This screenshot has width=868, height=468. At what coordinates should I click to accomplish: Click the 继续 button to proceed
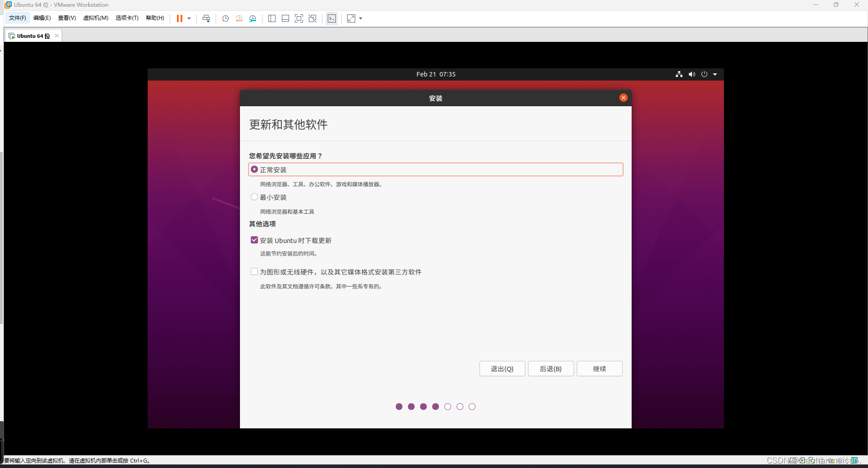tap(599, 369)
